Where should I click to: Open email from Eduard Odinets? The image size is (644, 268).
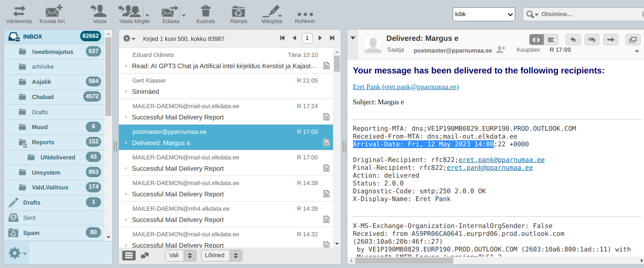[226, 61]
